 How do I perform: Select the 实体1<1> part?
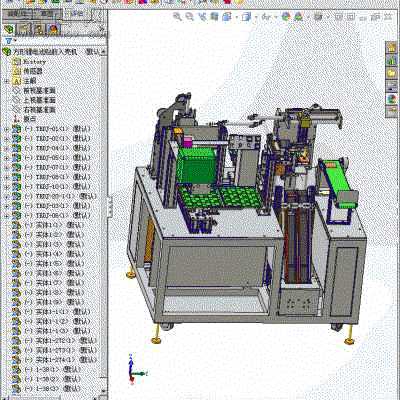click(x=48, y=225)
